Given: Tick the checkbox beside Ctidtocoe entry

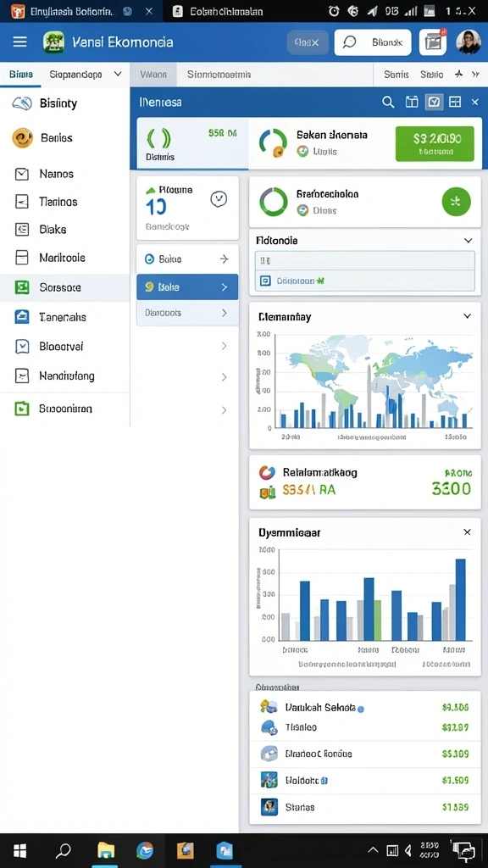Looking at the screenshot, I should point(265,281).
